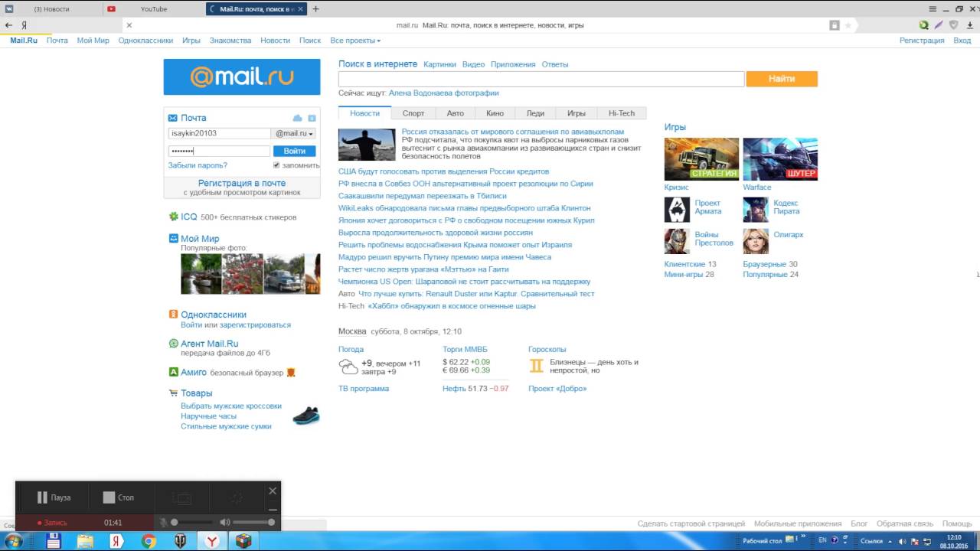This screenshot has height=551, width=980.
Task: Click the Товары cart icon
Action: (174, 393)
